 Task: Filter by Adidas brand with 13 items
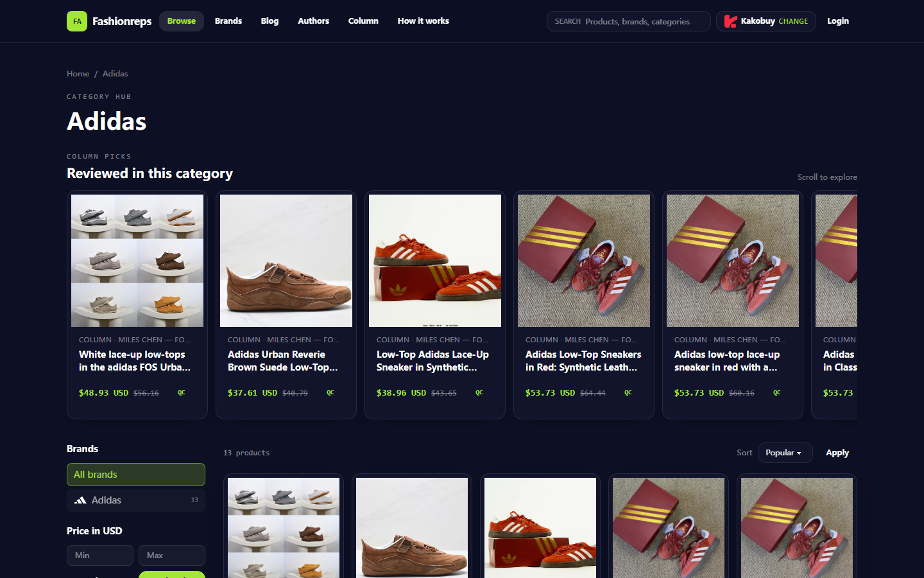coord(136,500)
